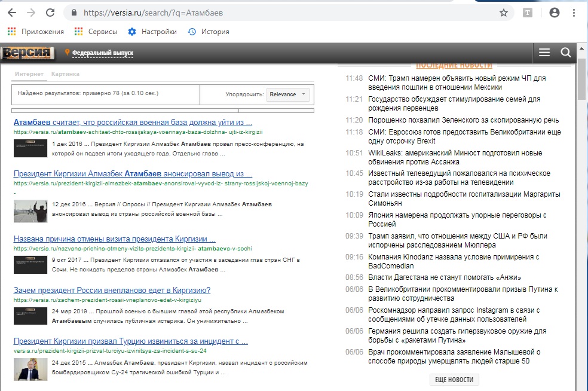Image resolution: width=588 pixels, height=391 pixels.
Task: Click the Версия site logo
Action: tap(28, 53)
